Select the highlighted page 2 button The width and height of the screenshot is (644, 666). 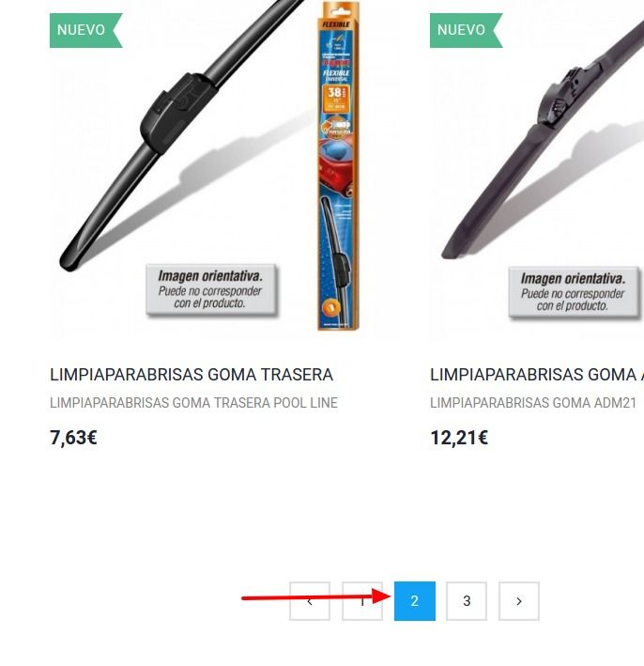point(415,601)
